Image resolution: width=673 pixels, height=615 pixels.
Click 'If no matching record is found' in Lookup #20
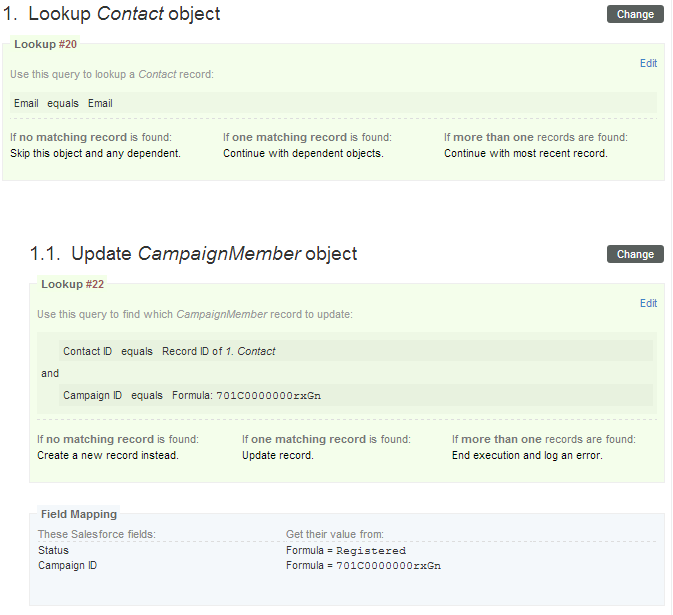[x=91, y=137]
